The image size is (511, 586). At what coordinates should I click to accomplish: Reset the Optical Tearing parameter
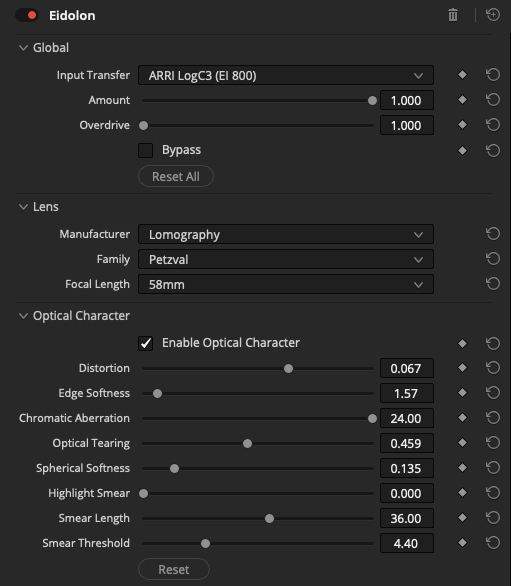[493, 443]
